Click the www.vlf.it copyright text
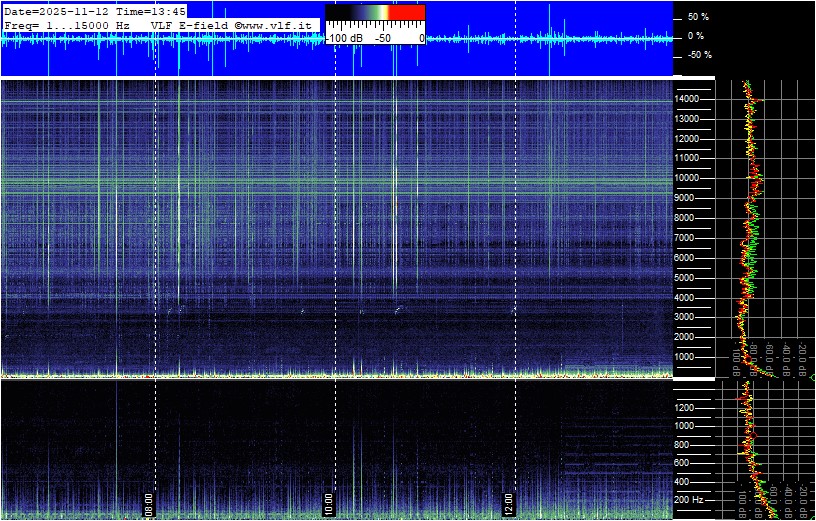The width and height of the screenshot is (816, 521). pyautogui.click(x=276, y=24)
